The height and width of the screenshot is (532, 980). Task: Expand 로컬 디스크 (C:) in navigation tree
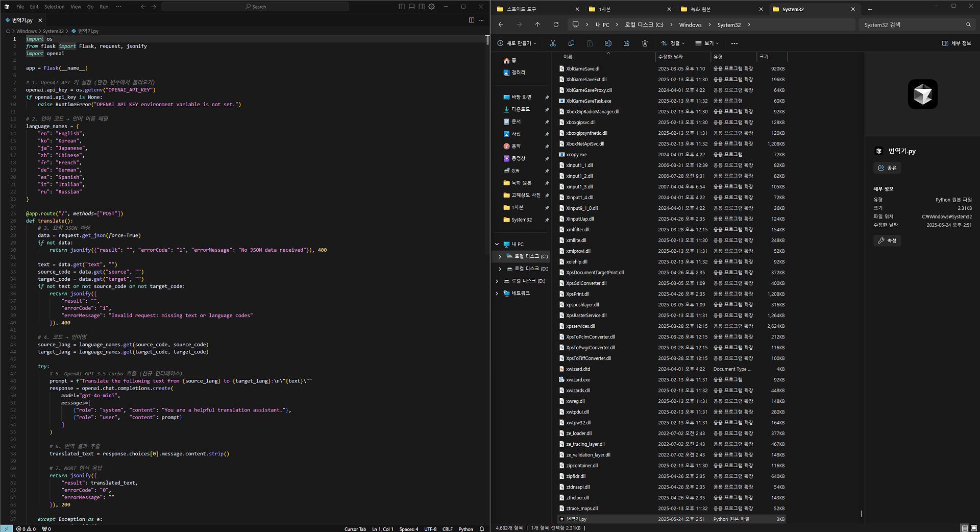pyautogui.click(x=500, y=256)
